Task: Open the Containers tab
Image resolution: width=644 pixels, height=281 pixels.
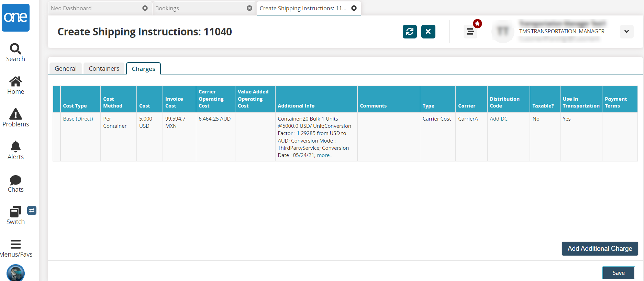Action: point(104,68)
